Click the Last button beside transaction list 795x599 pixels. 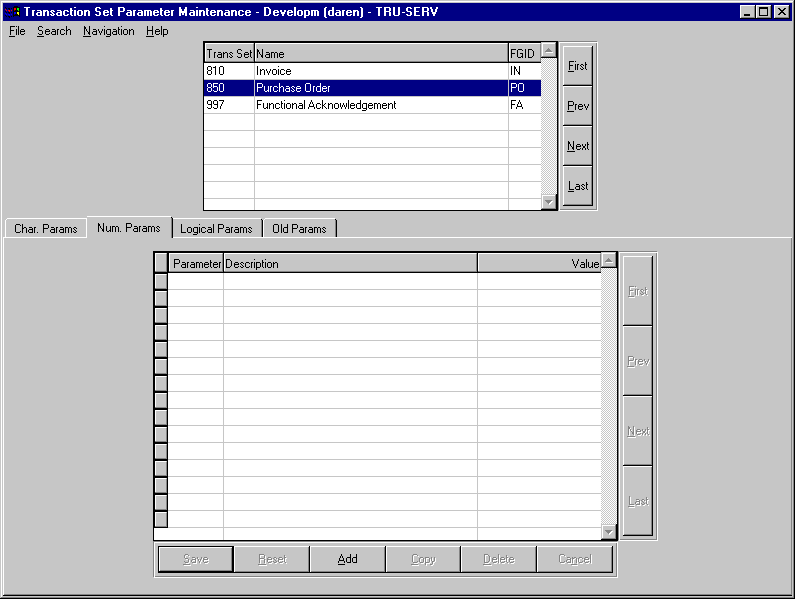[x=578, y=186]
